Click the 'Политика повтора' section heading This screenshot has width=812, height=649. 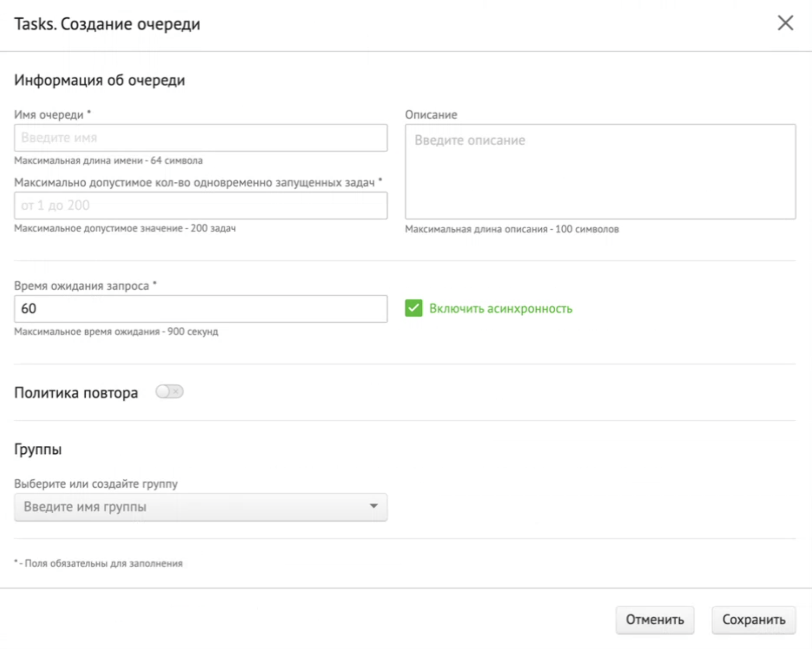click(x=76, y=393)
